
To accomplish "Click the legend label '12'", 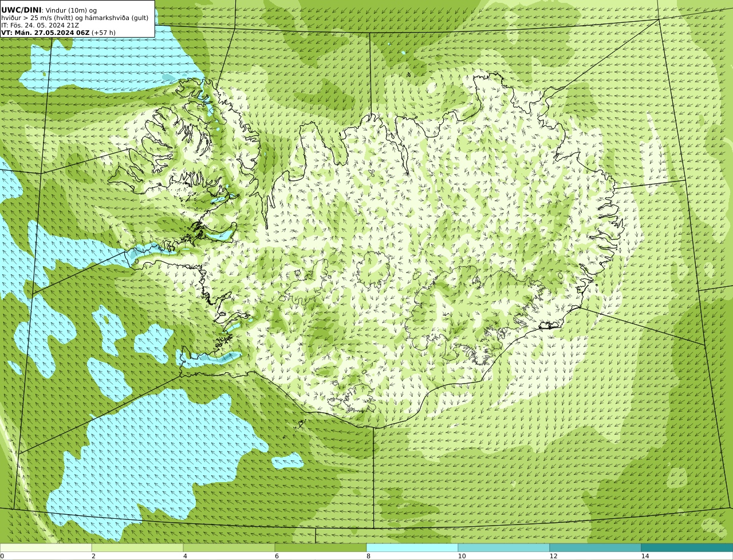I will [553, 556].
